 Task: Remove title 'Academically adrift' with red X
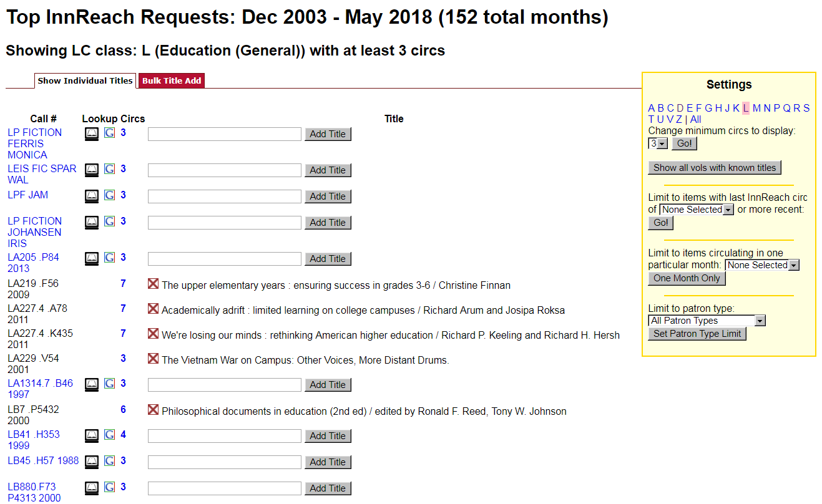(x=153, y=309)
